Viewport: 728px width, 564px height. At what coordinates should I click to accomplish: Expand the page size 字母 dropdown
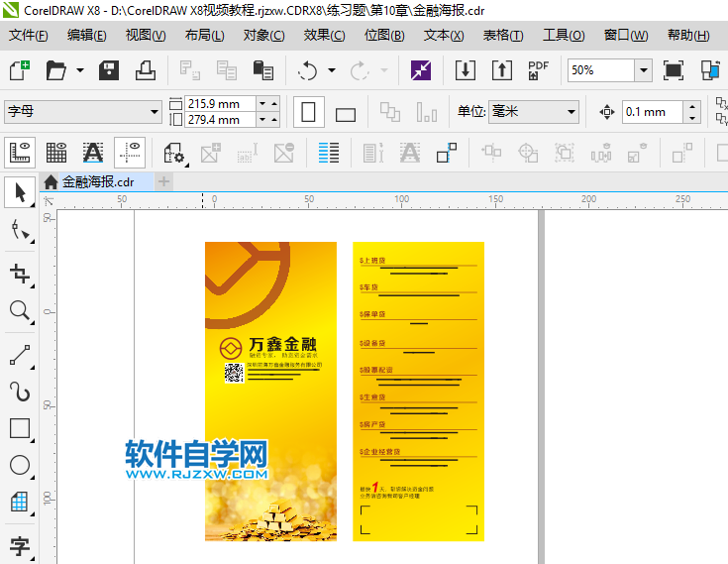click(x=154, y=112)
